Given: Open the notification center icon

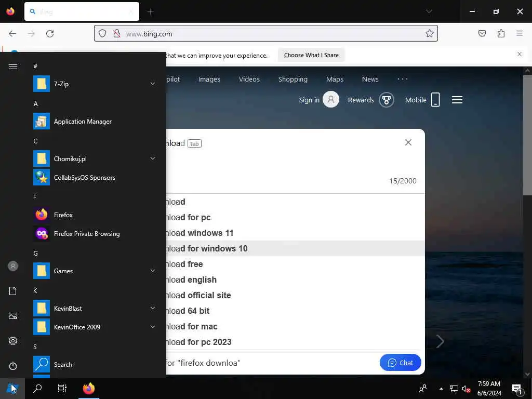Looking at the screenshot, I should [x=517, y=389].
